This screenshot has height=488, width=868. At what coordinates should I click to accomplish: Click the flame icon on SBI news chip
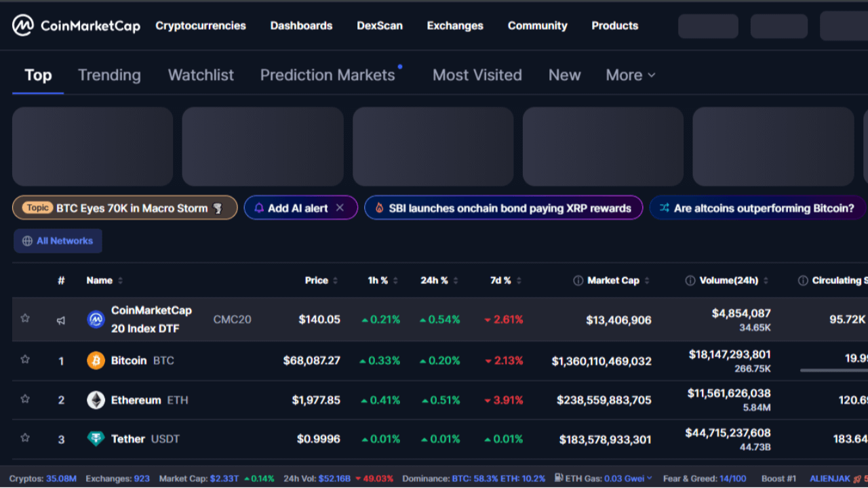(380, 208)
